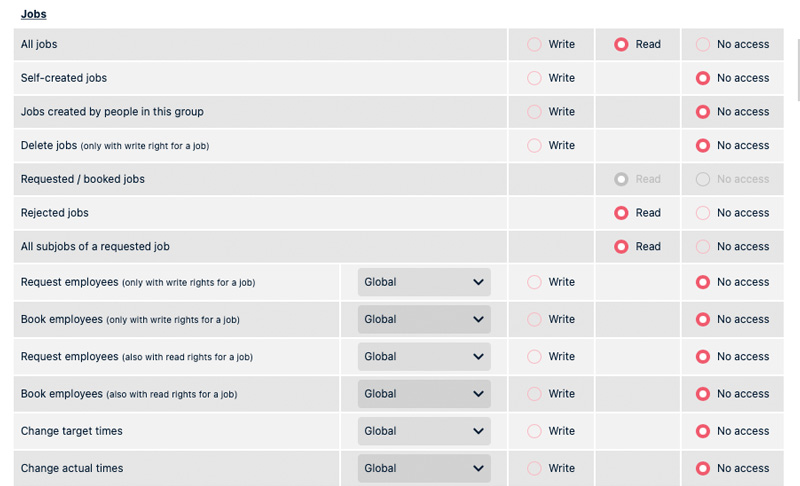Open Global dropdown for Request employees read rights
The width and height of the screenshot is (800, 486).
[424, 357]
